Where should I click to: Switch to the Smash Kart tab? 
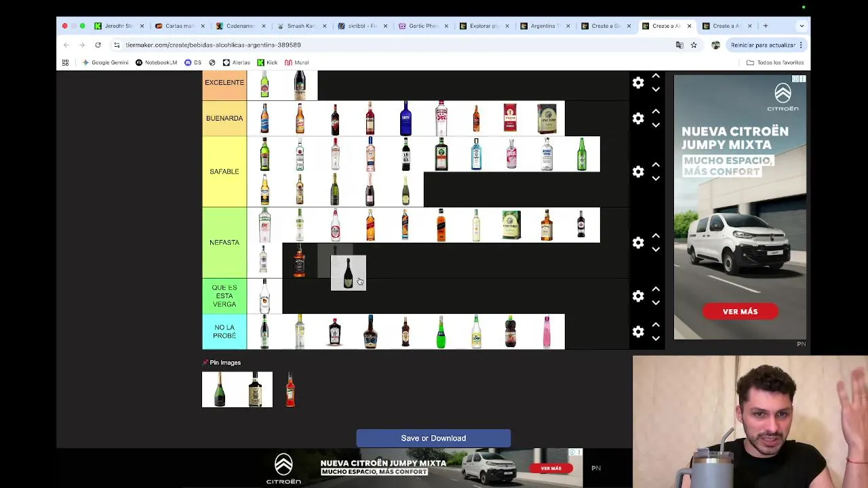[300, 26]
